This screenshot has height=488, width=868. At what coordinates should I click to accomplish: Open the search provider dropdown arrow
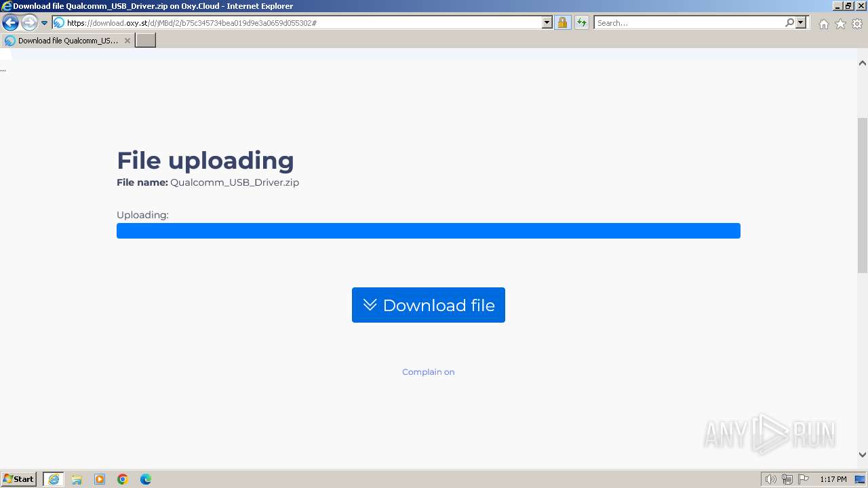coord(801,23)
